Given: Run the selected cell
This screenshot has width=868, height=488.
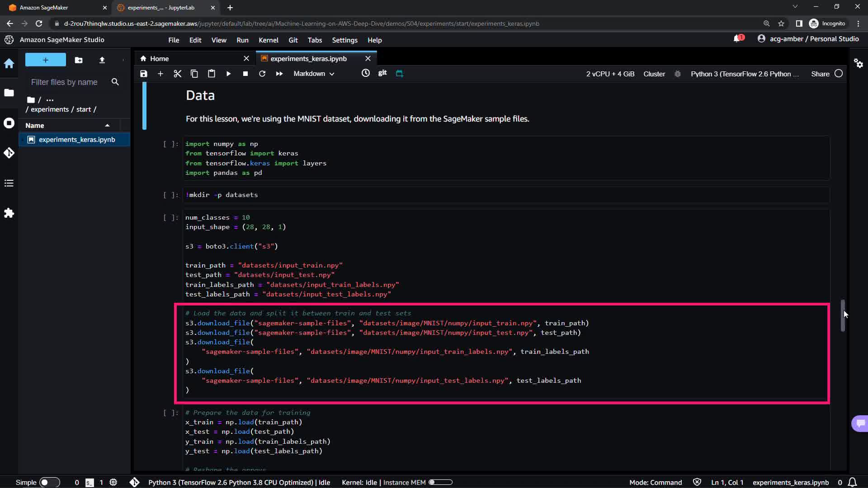Looking at the screenshot, I should click(x=228, y=74).
